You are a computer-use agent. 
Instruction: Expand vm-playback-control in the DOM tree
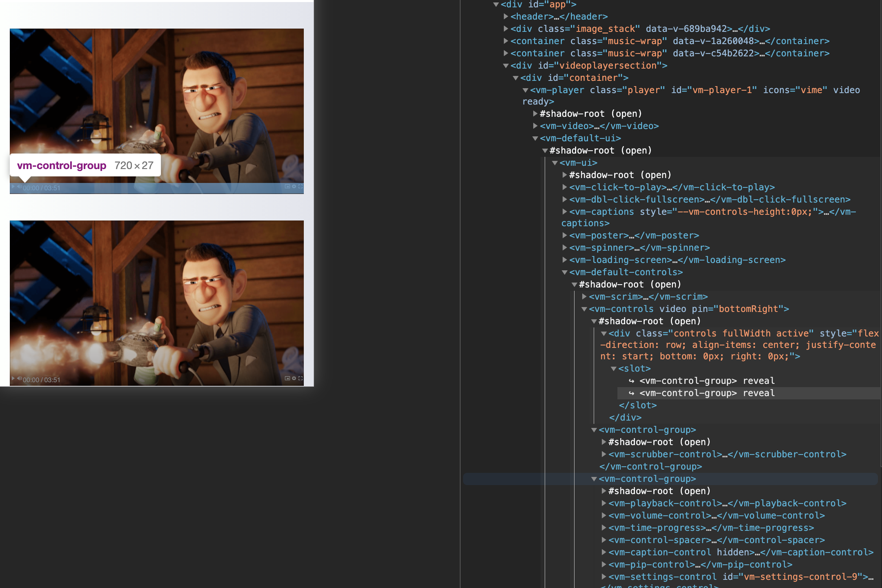pyautogui.click(x=604, y=503)
